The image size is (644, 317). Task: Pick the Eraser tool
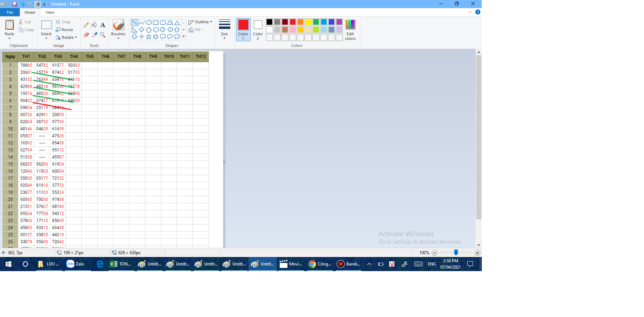[86, 35]
